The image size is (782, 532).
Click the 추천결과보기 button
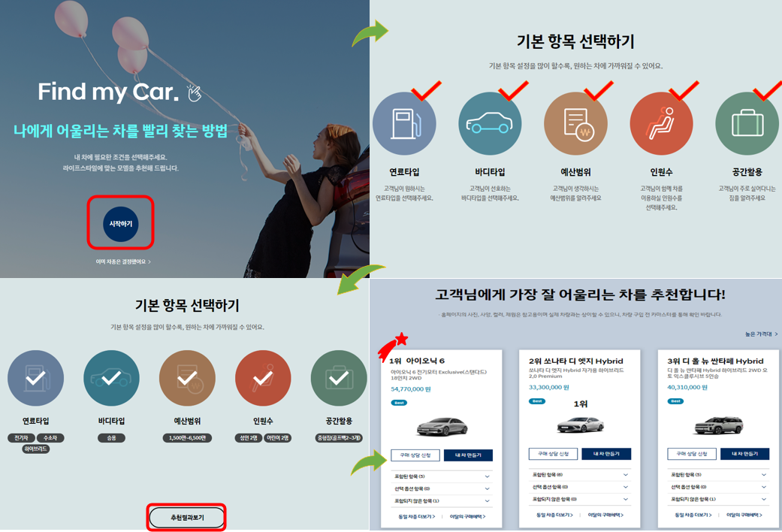pyautogui.click(x=187, y=518)
